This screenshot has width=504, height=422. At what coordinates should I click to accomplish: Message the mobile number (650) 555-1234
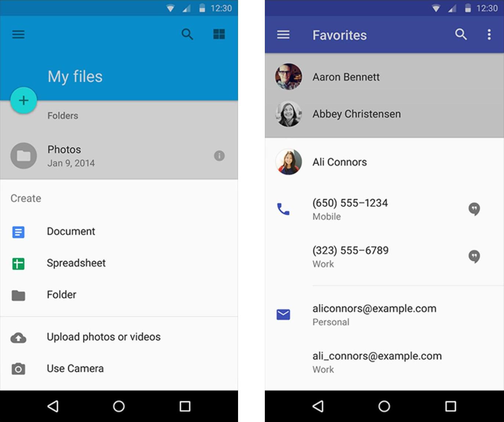(474, 209)
